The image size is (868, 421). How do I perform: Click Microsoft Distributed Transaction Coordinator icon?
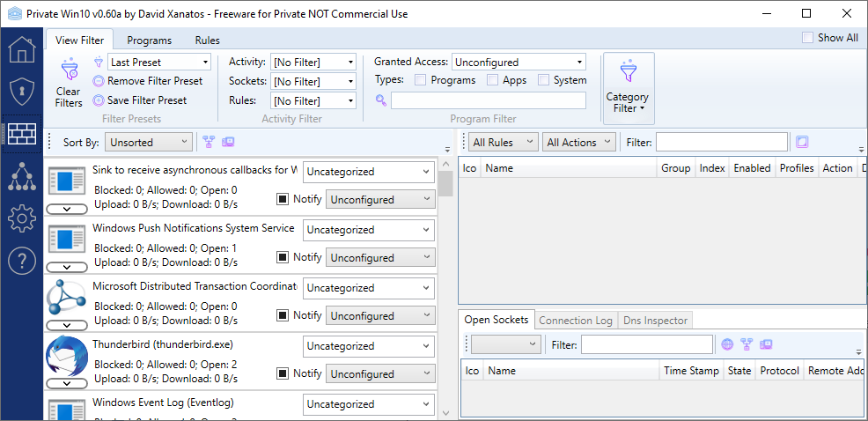click(66, 298)
